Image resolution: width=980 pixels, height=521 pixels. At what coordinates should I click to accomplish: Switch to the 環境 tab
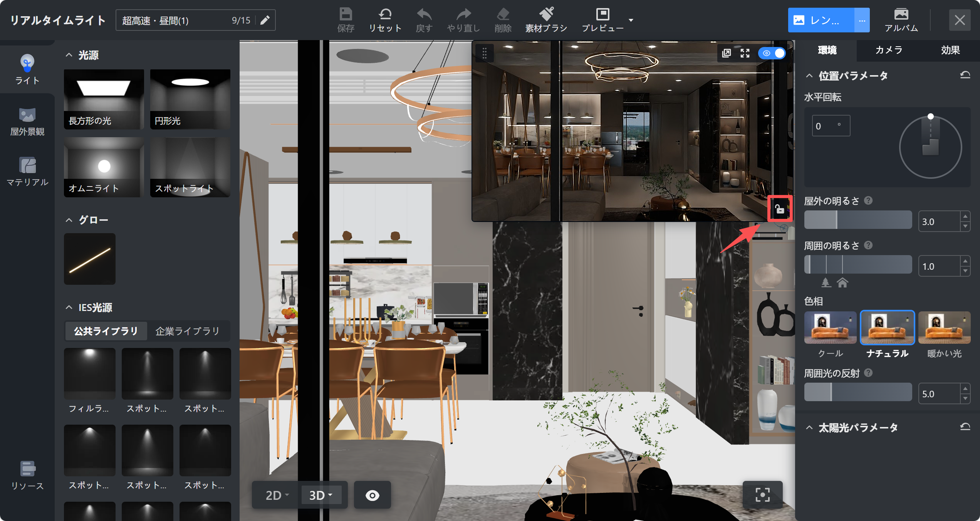tap(827, 50)
